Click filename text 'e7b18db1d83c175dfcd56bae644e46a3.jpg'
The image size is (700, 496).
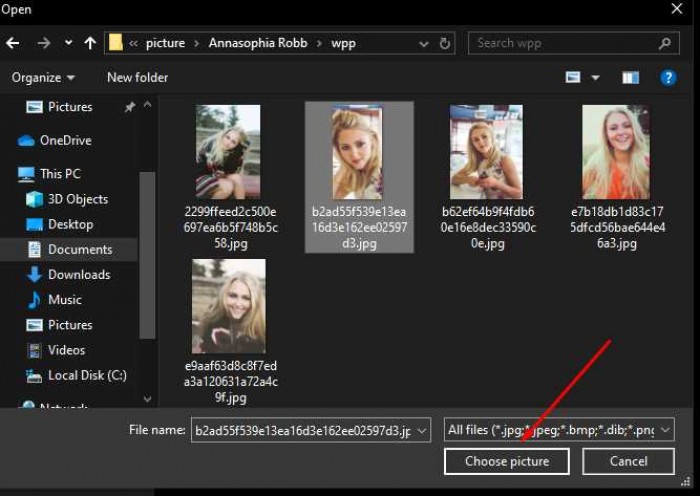(617, 227)
